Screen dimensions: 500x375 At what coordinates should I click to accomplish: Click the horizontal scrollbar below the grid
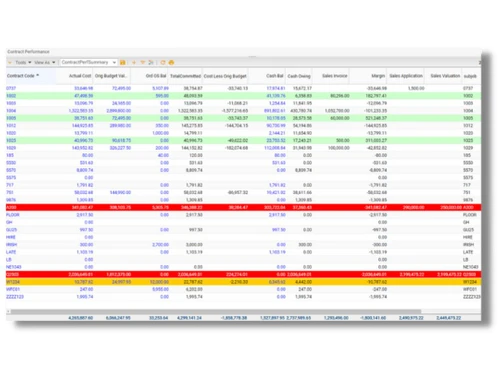coord(216,312)
